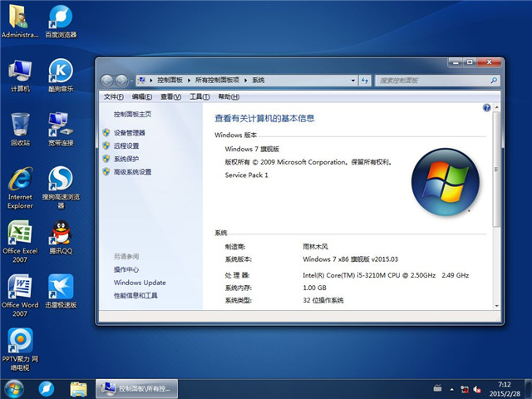Show hidden tray icons arrow
This screenshot has height=399, width=532.
[x=451, y=389]
